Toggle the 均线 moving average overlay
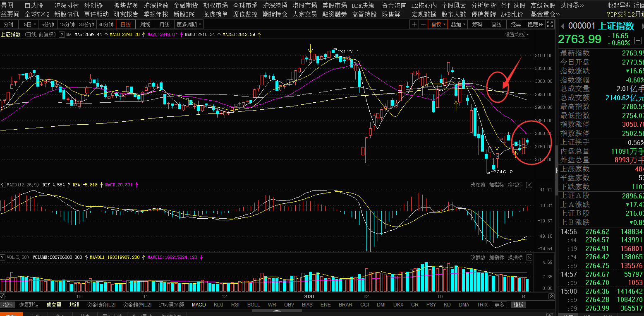The height and width of the screenshot is (316, 644). pyautogui.click(x=74, y=305)
